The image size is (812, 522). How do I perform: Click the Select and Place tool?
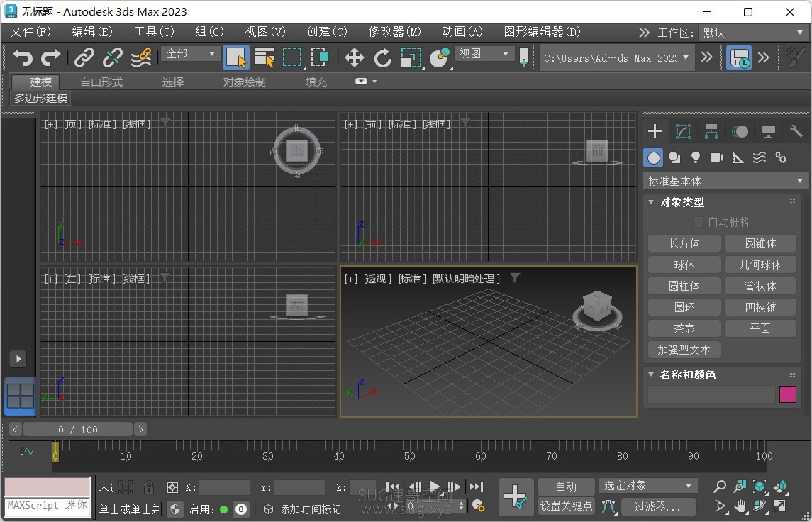point(440,57)
